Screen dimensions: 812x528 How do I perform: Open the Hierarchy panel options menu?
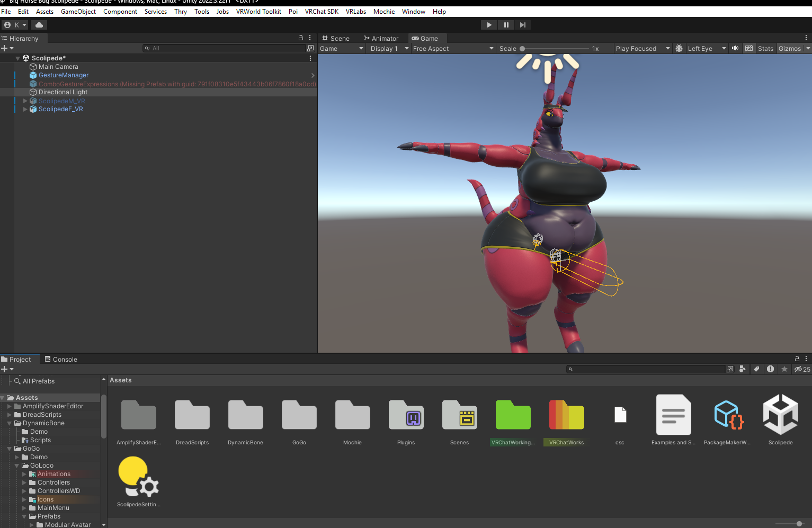[x=310, y=38]
